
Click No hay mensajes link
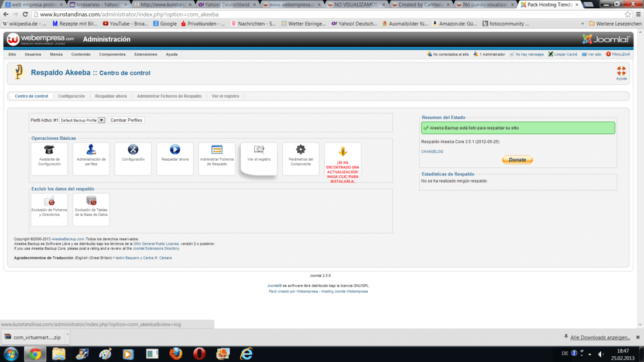click(526, 54)
